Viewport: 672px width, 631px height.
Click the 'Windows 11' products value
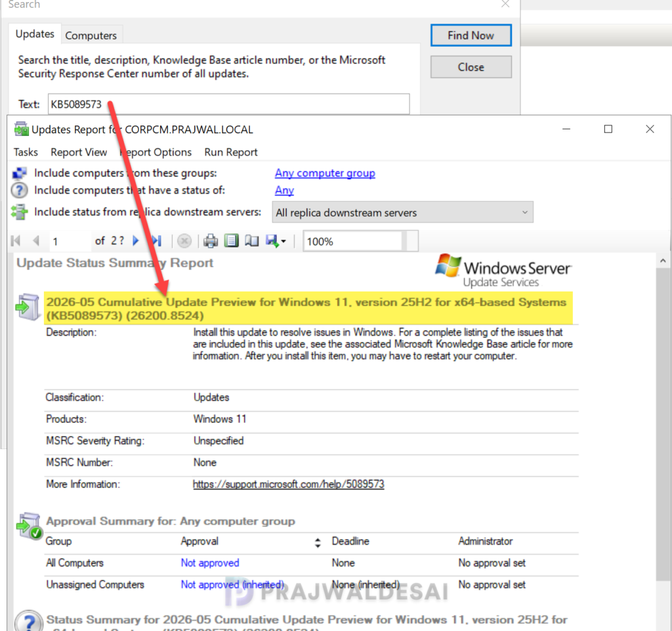220,419
